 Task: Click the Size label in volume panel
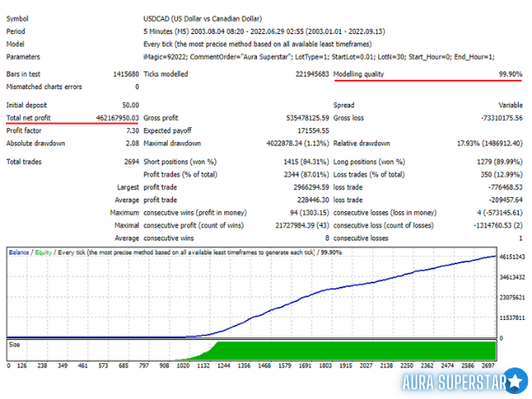click(14, 345)
